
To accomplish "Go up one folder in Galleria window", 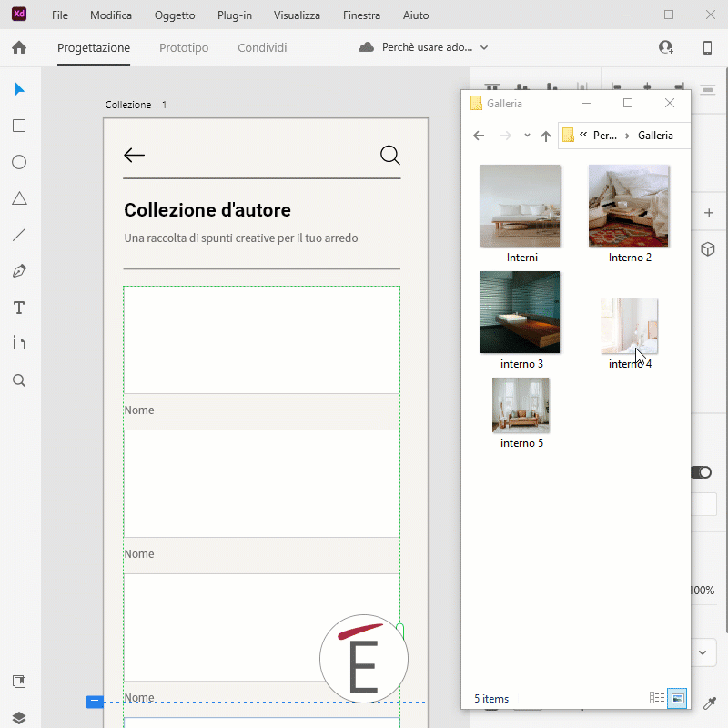I will click(x=545, y=136).
